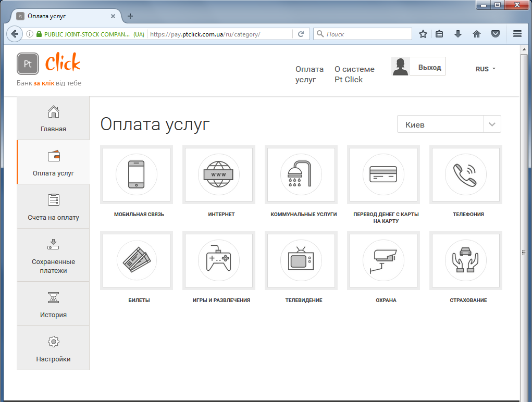Reload the page with refresh icon
The width and height of the screenshot is (532, 402).
[x=301, y=34]
